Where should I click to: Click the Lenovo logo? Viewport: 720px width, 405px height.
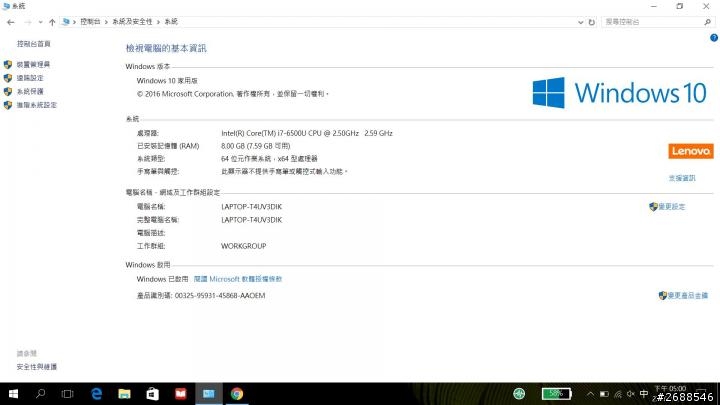coord(691,151)
